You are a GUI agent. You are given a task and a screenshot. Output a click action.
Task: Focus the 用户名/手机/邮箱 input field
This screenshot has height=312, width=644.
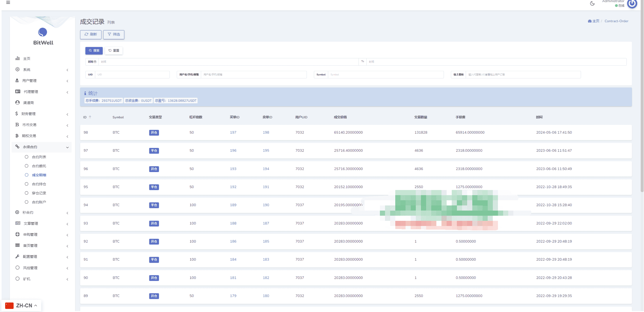(254, 74)
